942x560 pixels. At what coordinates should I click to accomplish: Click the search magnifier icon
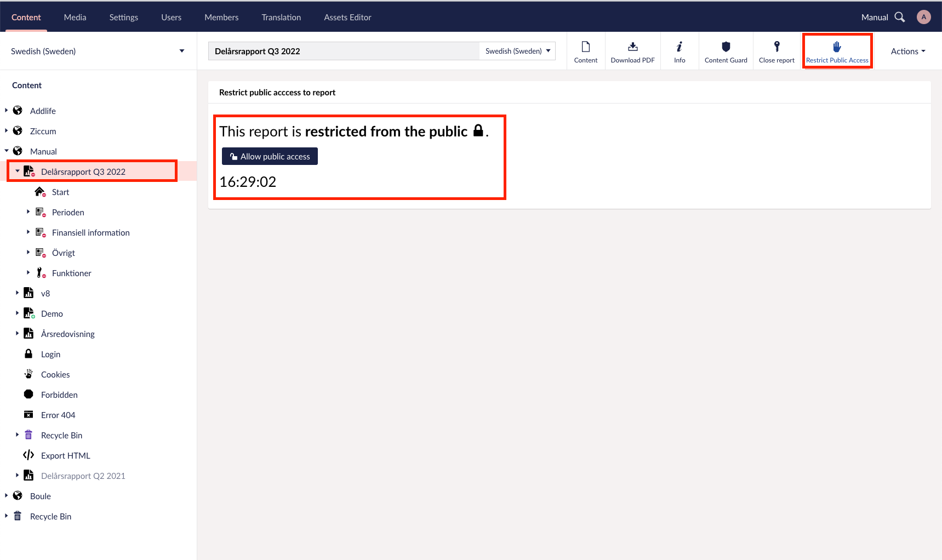[x=899, y=18]
